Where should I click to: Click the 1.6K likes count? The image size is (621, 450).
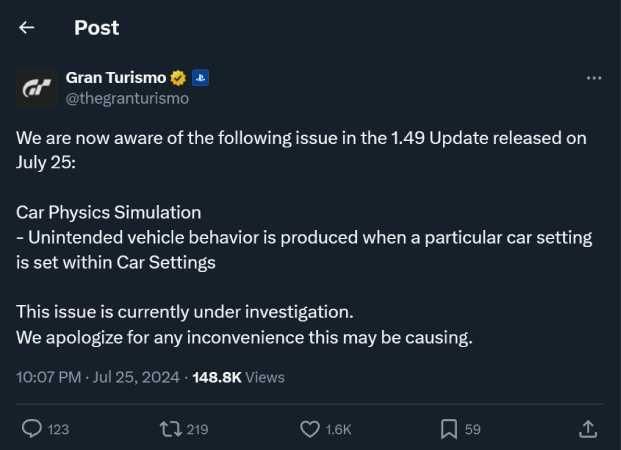pos(339,429)
